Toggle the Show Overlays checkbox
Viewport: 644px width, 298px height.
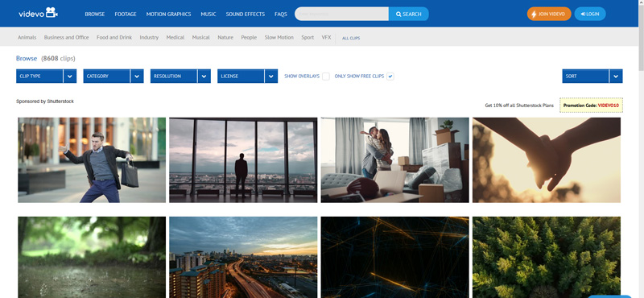pos(326,76)
